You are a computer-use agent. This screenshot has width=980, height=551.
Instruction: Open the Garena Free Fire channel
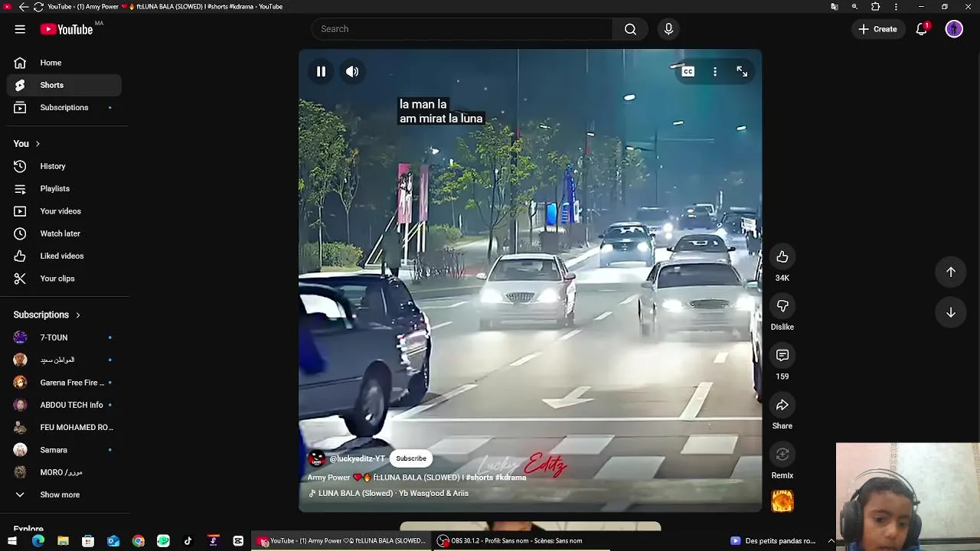(x=64, y=383)
